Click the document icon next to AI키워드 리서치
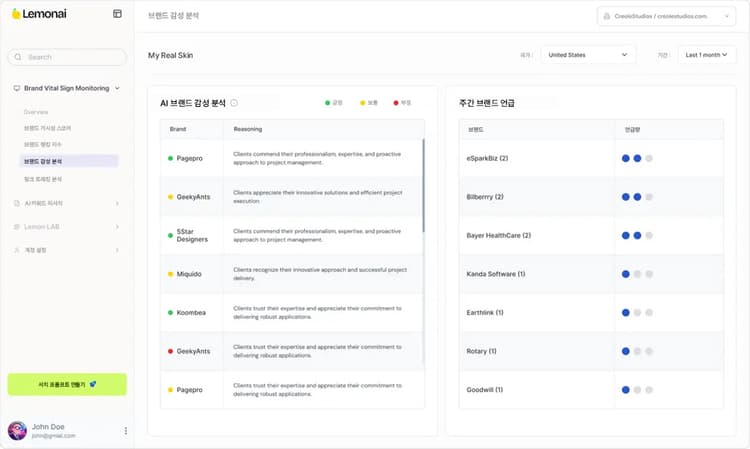This screenshot has width=750, height=449. click(x=16, y=203)
